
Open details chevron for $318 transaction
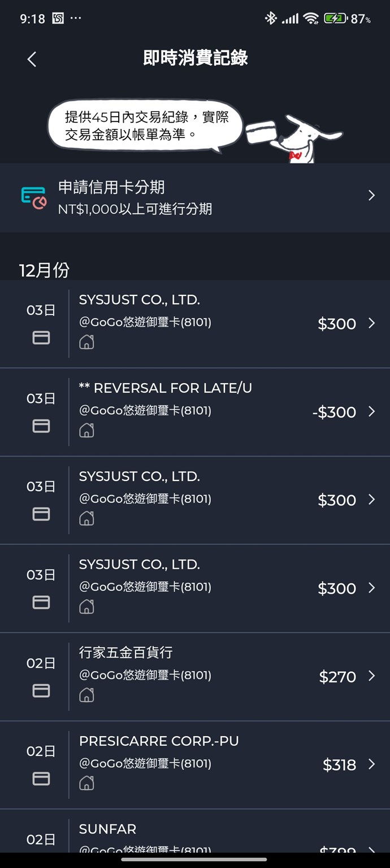[371, 764]
